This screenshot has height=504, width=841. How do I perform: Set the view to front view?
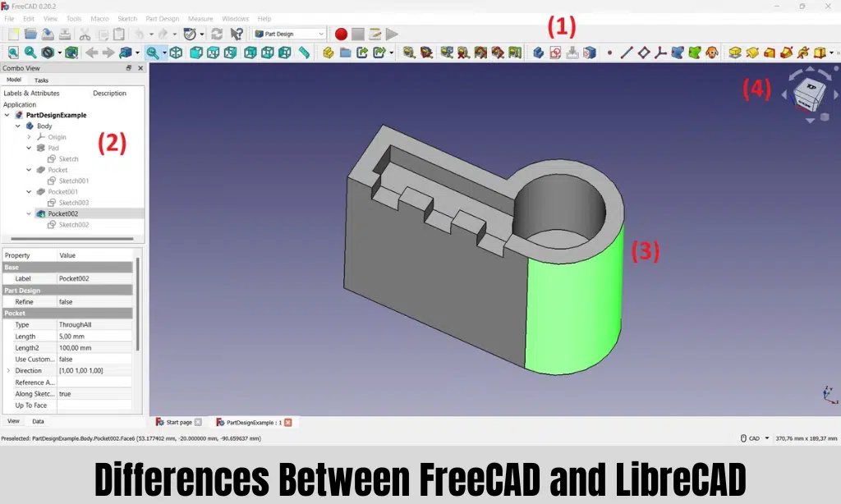(194, 53)
